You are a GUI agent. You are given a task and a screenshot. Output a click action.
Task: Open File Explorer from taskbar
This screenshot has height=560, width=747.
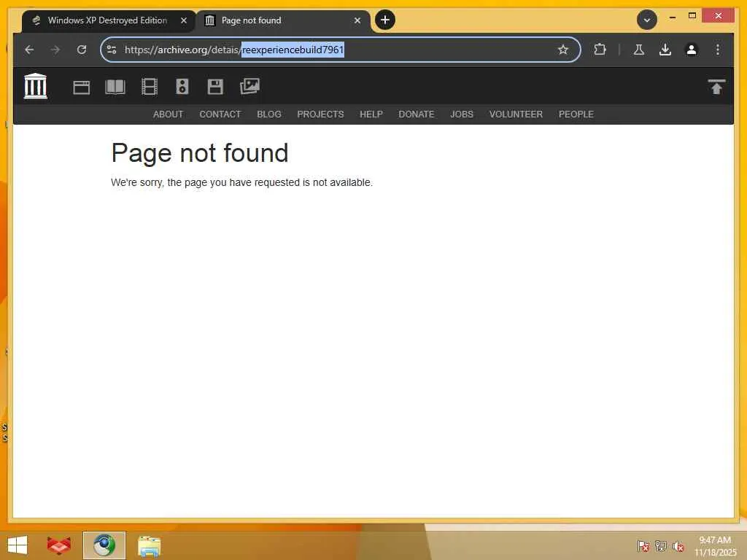point(149,545)
